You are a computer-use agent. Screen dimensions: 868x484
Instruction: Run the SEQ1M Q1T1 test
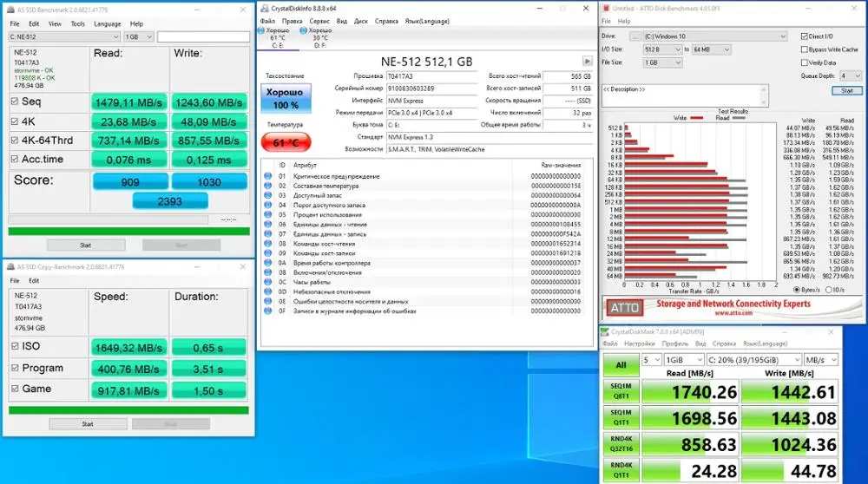coord(621,417)
